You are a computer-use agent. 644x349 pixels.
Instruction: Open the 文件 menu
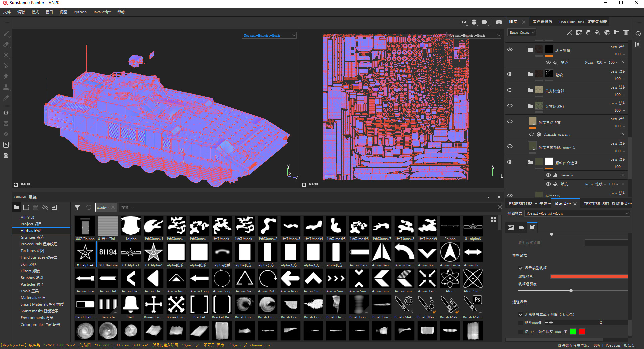tap(7, 12)
